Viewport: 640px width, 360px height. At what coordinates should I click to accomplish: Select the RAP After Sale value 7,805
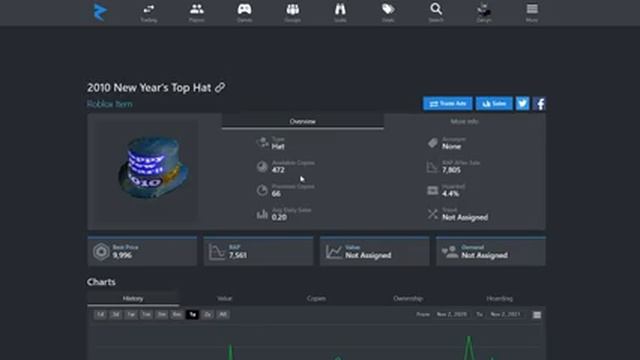pos(451,170)
